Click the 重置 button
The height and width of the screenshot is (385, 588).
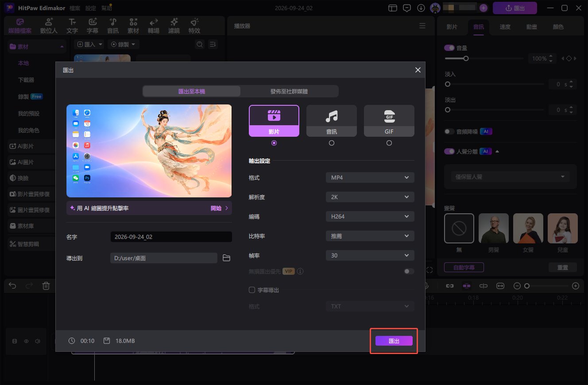point(563,267)
